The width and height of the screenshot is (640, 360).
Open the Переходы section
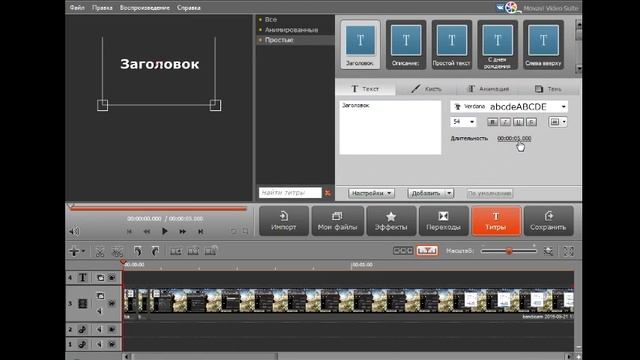(x=444, y=221)
